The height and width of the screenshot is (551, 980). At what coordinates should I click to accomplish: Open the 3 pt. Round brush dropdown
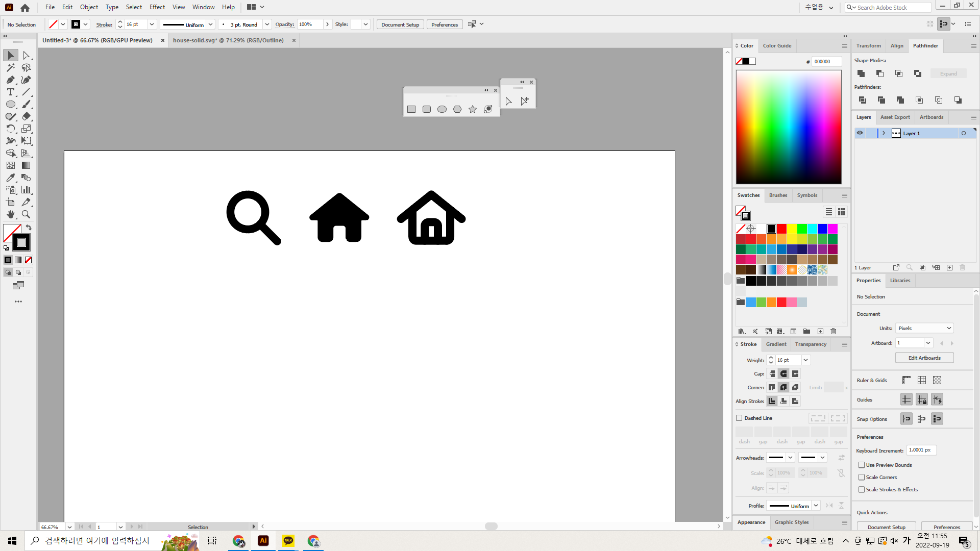pyautogui.click(x=267, y=24)
